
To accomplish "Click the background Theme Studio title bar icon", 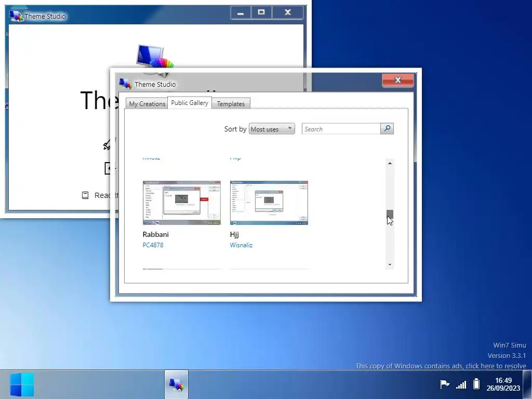I will pos(16,16).
